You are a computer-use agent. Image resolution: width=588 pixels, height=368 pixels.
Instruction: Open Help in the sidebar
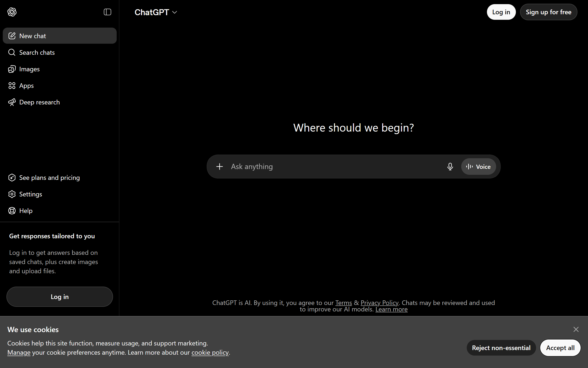(x=59, y=210)
